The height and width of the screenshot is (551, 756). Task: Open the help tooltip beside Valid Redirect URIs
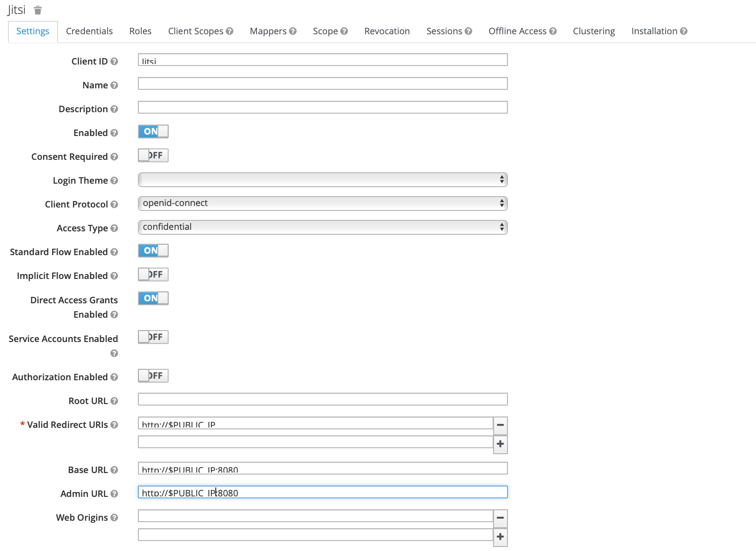coord(115,425)
